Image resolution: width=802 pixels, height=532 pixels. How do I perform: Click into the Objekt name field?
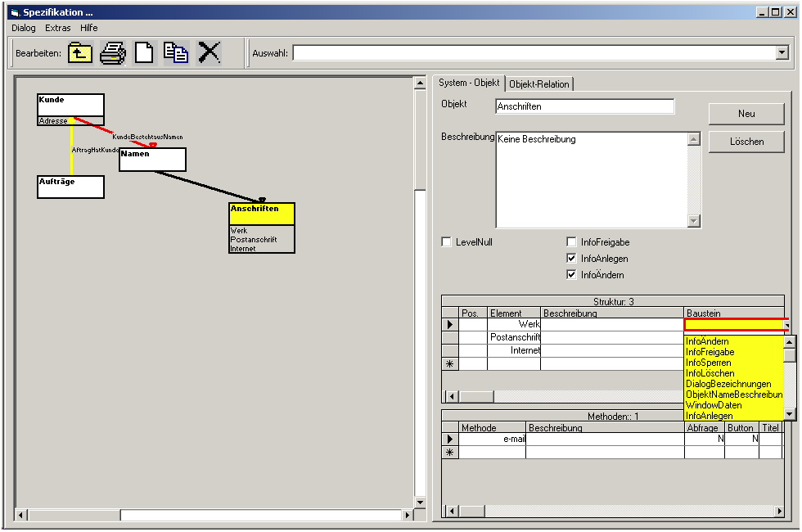(x=584, y=106)
